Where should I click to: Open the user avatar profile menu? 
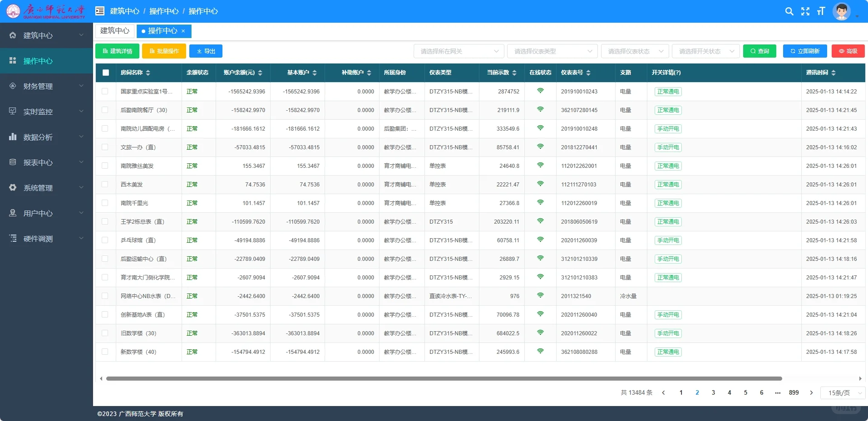[x=841, y=11]
